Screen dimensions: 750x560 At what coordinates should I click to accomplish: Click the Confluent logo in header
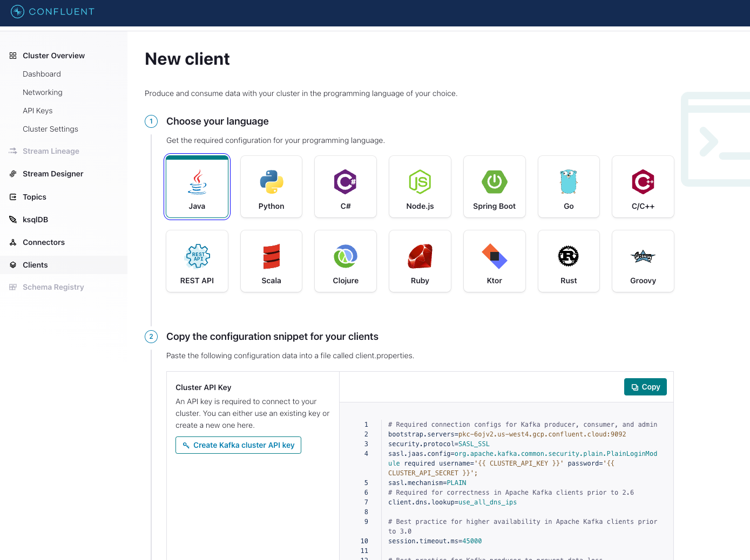52,11
